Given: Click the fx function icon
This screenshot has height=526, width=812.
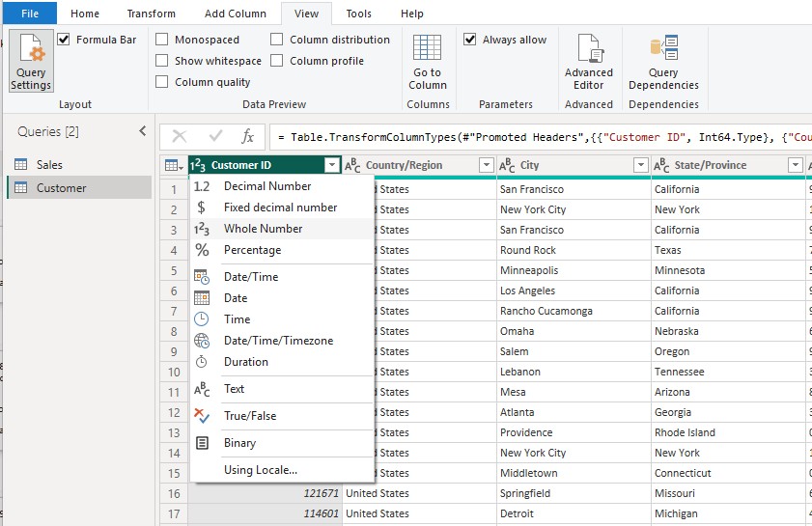Looking at the screenshot, I should coord(247,137).
